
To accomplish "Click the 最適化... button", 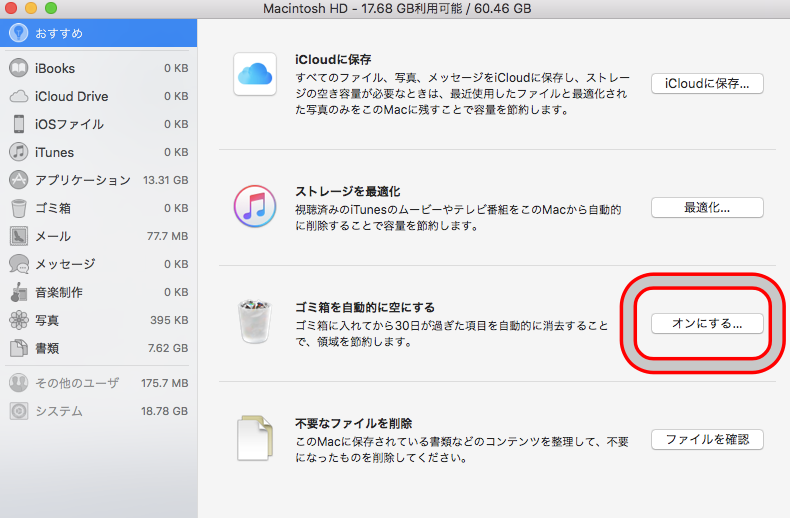I will (x=707, y=208).
